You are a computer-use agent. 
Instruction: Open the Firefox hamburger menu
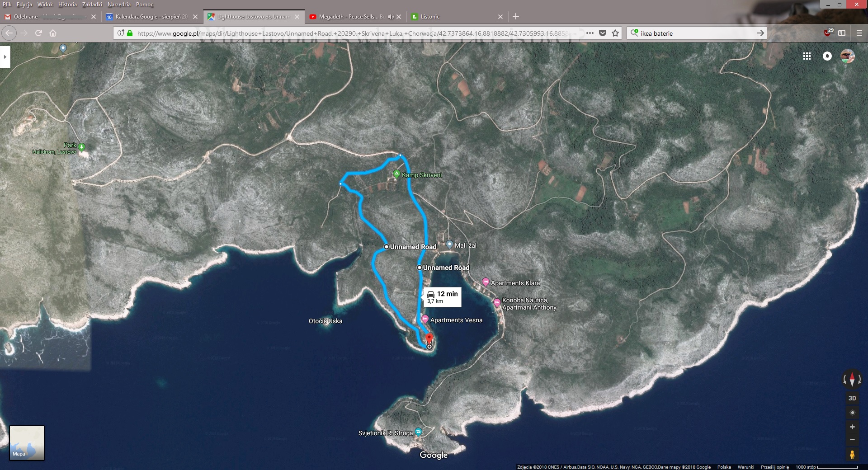(x=859, y=33)
